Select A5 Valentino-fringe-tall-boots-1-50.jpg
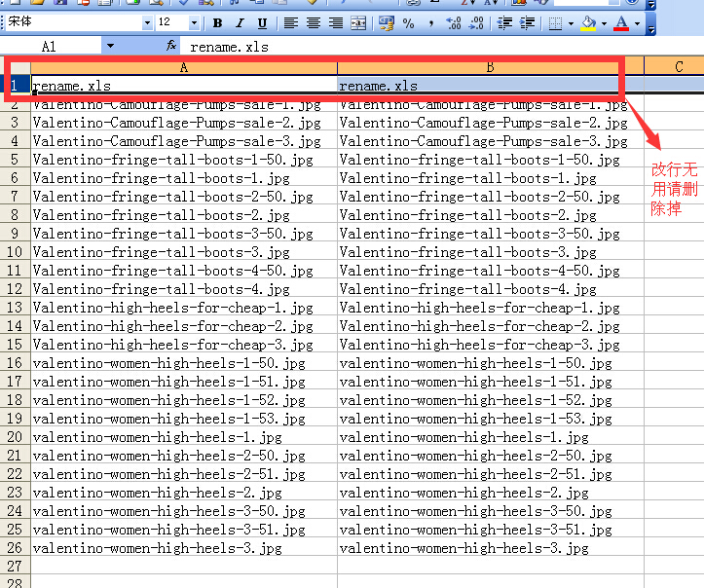This screenshot has width=704, height=588. click(x=184, y=160)
